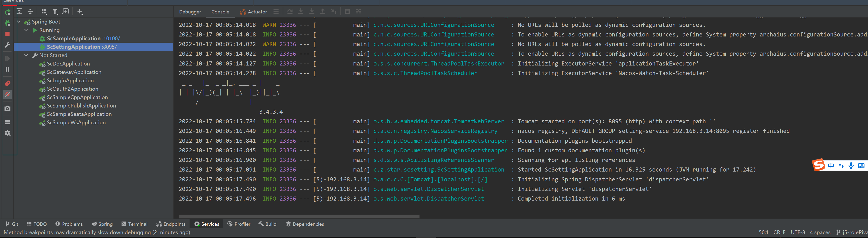
Task: Open View Breakpoints red circles icon
Action: pyautogui.click(x=7, y=83)
